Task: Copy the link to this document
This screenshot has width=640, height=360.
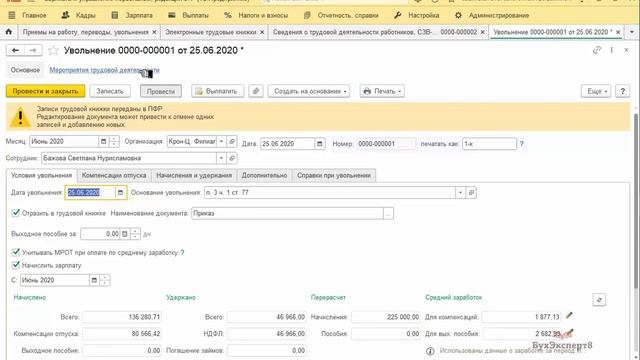Action: (597, 50)
